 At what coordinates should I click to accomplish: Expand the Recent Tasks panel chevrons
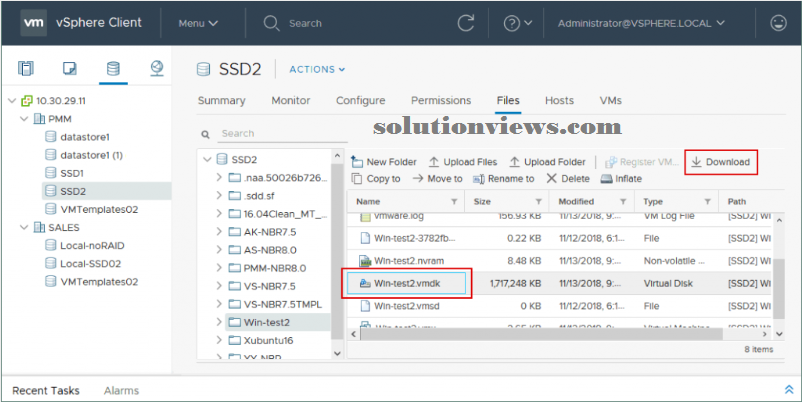coord(789,390)
